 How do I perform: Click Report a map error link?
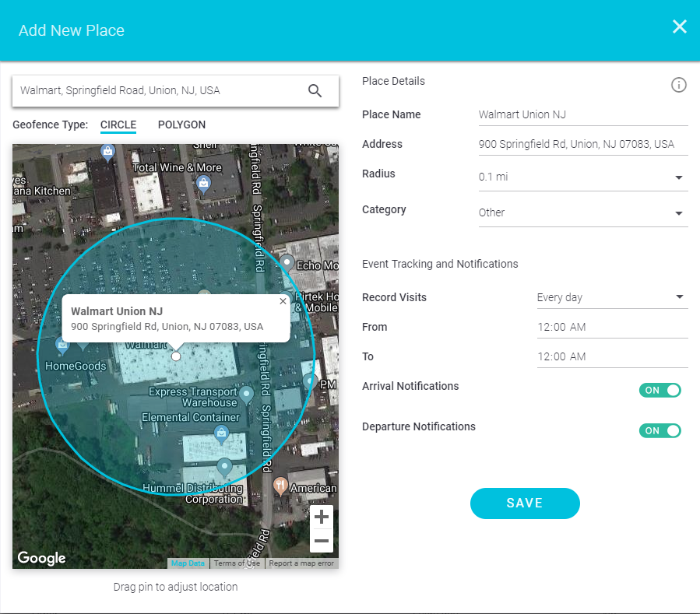click(301, 563)
